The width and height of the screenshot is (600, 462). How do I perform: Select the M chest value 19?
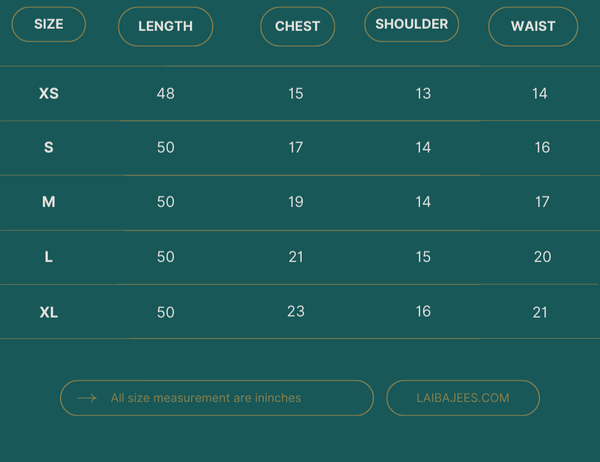[x=296, y=202]
